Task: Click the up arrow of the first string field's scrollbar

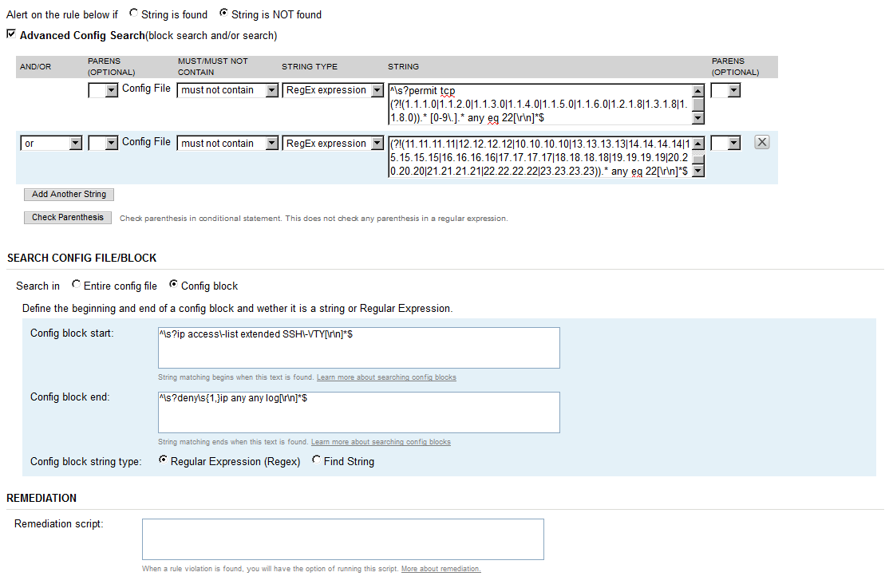Action: click(x=698, y=91)
